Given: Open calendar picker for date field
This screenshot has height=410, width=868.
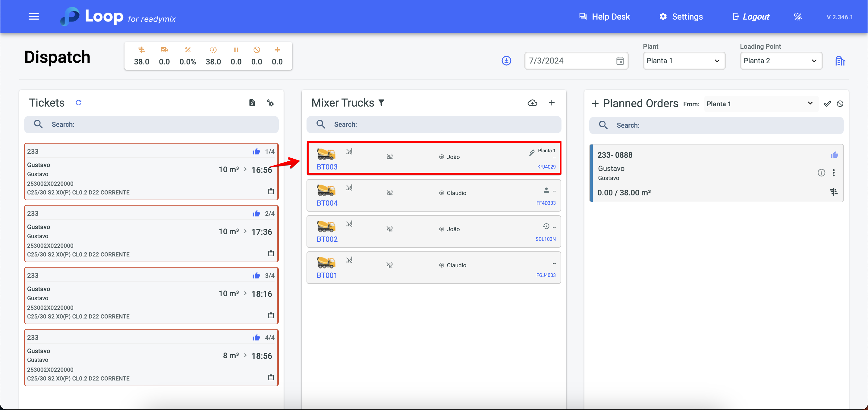Looking at the screenshot, I should pos(620,61).
